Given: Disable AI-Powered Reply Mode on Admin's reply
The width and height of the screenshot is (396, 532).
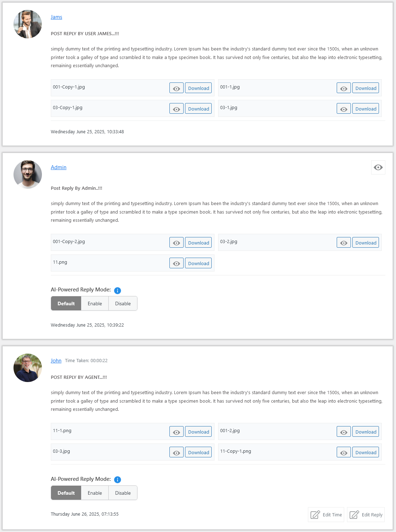Looking at the screenshot, I should pyautogui.click(x=123, y=303).
